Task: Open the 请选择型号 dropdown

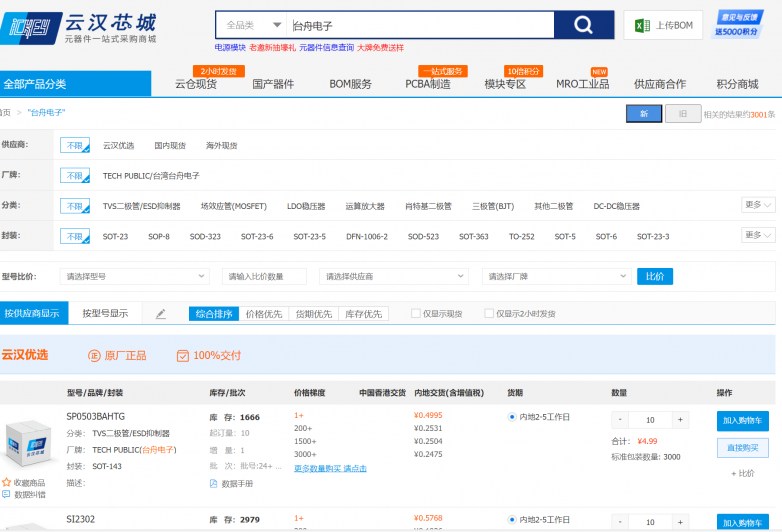Action: click(135, 276)
